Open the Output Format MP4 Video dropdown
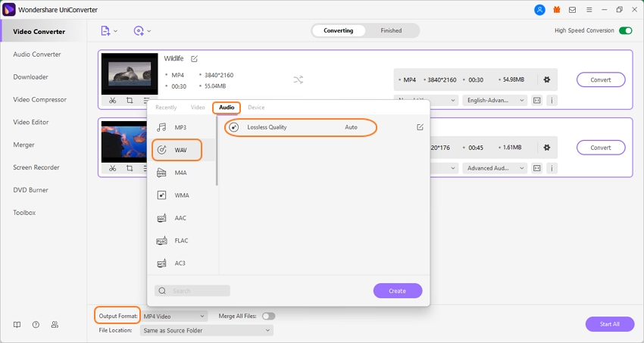This screenshot has height=343, width=644. [x=174, y=316]
